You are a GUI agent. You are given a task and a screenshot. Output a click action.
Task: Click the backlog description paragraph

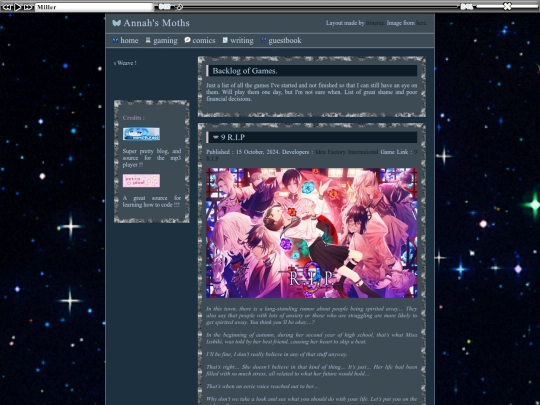click(312, 92)
